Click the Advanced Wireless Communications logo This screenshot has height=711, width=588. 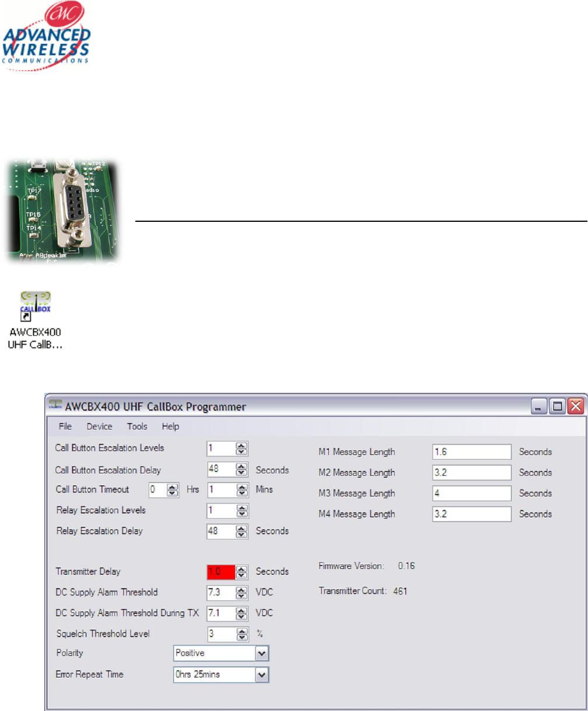click(47, 36)
